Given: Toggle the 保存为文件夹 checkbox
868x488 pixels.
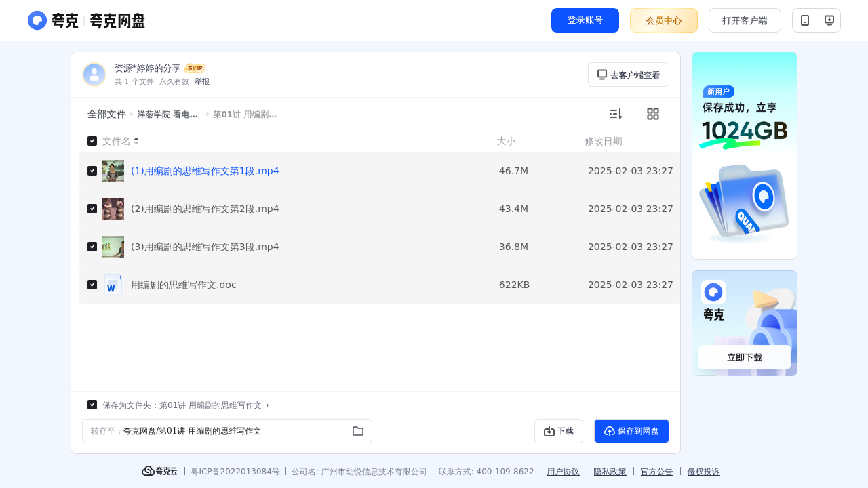Looking at the screenshot, I should 92,405.
